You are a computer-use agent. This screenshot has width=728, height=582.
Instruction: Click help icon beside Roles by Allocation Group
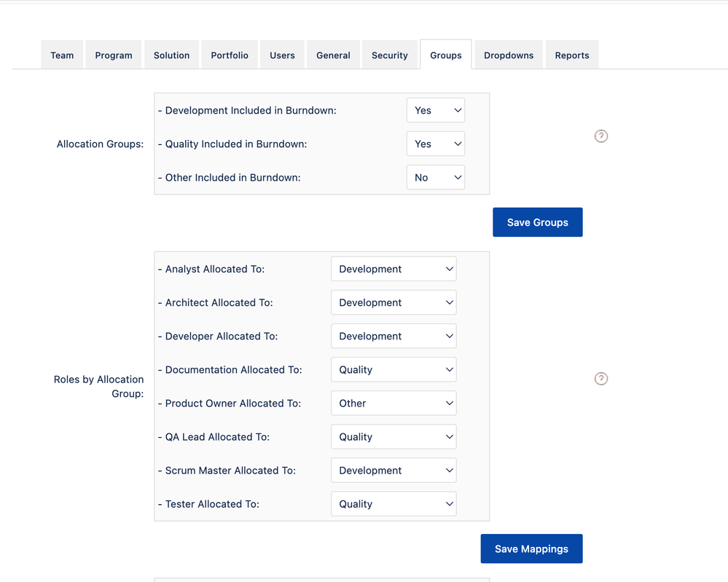click(x=600, y=379)
